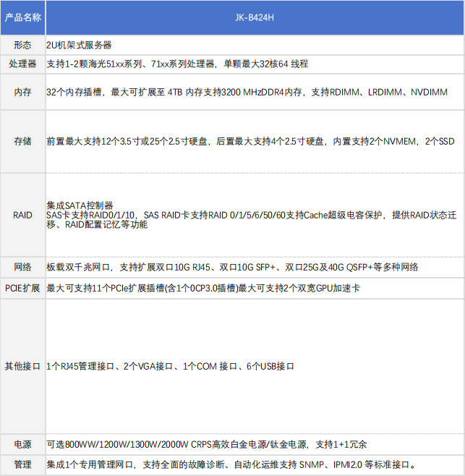Image resolution: width=465 pixels, height=476 pixels.
Task: Select the RJ45管理接口 ports description text
Action: tap(170, 366)
